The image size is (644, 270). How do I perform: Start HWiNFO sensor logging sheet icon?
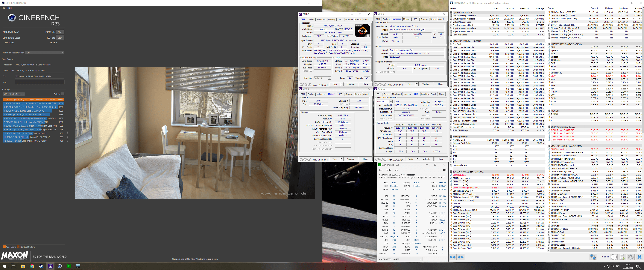622,257
